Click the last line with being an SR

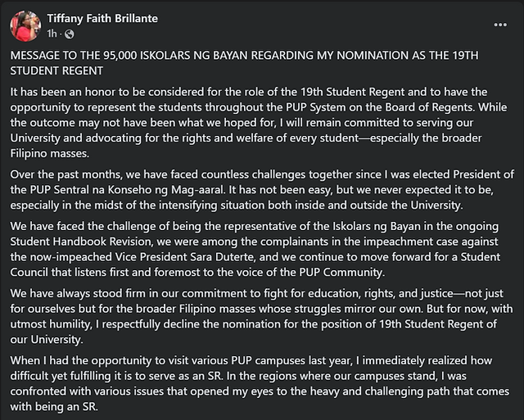[54, 407]
